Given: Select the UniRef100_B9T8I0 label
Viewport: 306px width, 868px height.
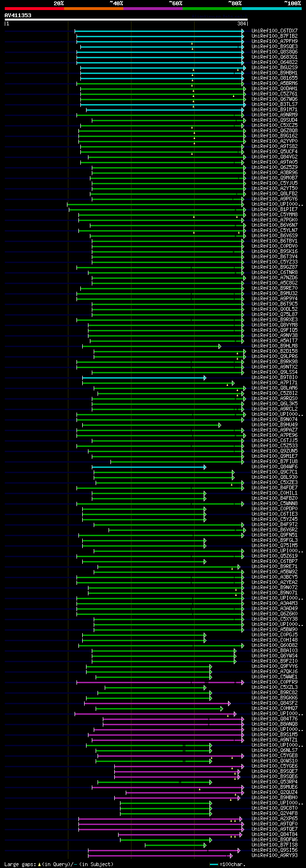Looking at the screenshot, I should 274,378.
